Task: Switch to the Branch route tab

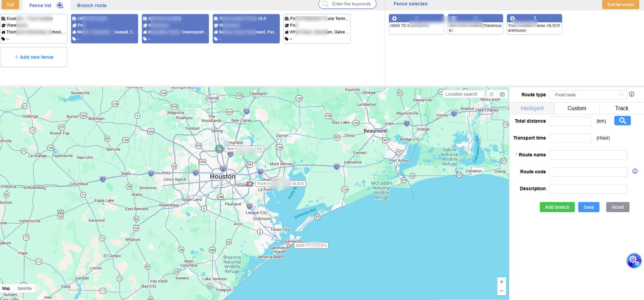Action: (x=92, y=5)
